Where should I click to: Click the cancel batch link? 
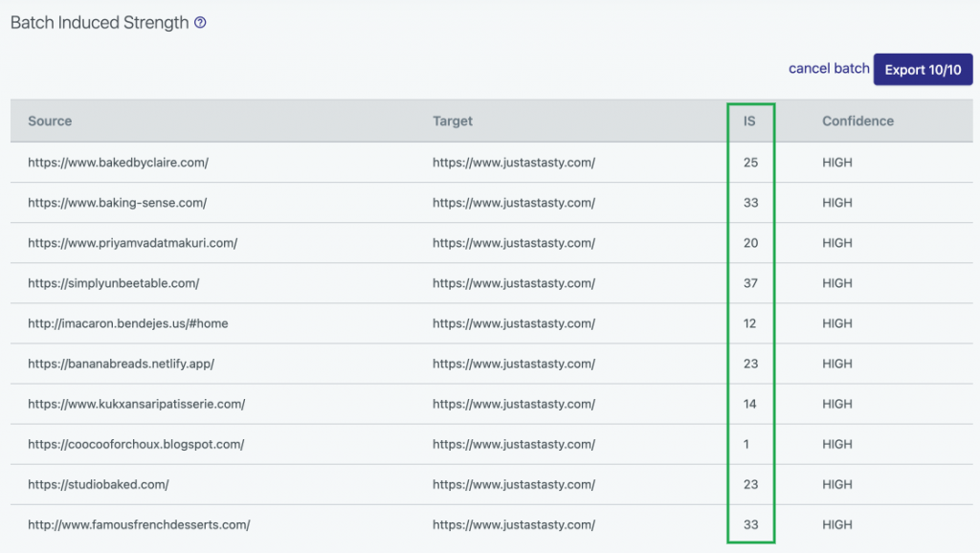pyautogui.click(x=829, y=69)
